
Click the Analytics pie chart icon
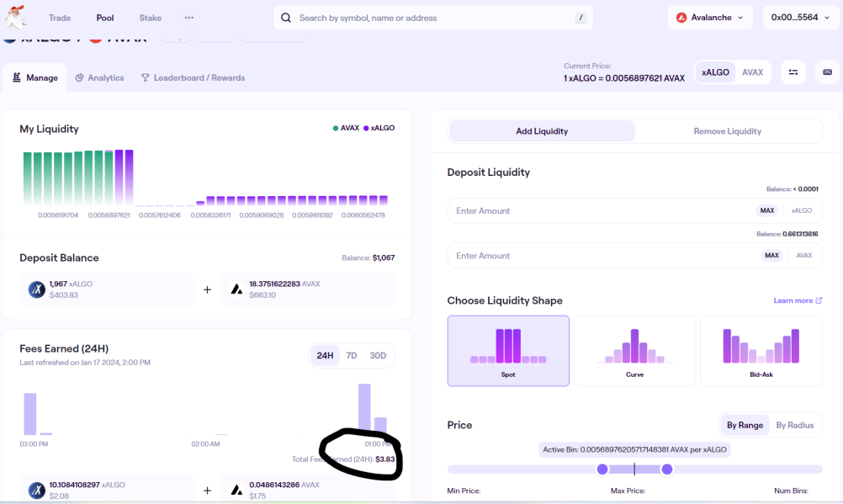click(x=80, y=77)
